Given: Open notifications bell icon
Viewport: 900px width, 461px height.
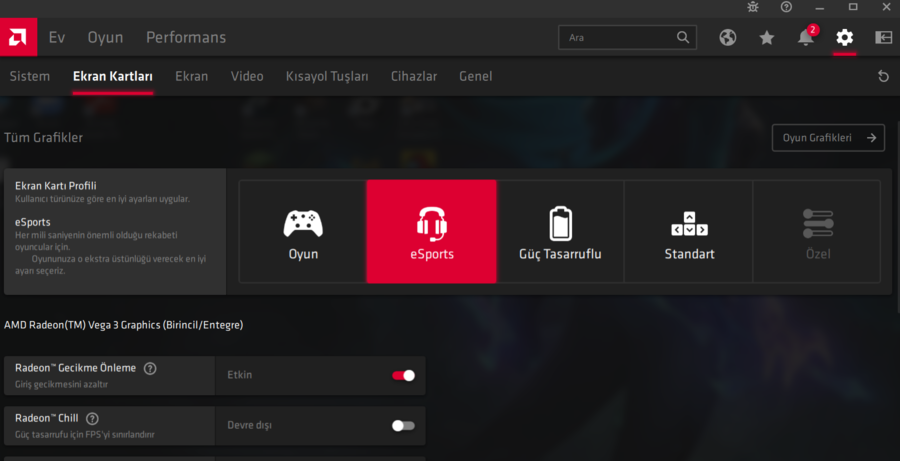Looking at the screenshot, I should 806,37.
